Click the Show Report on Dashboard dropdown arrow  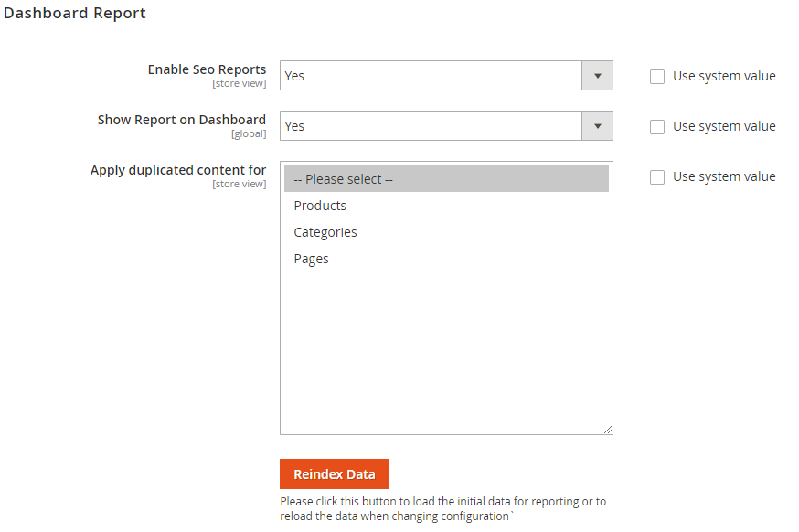pyautogui.click(x=597, y=126)
